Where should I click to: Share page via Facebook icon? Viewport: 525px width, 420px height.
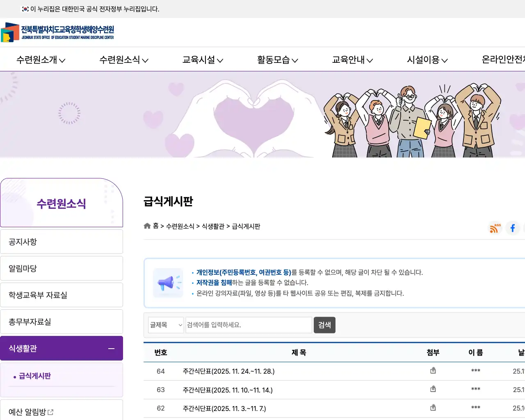click(512, 228)
